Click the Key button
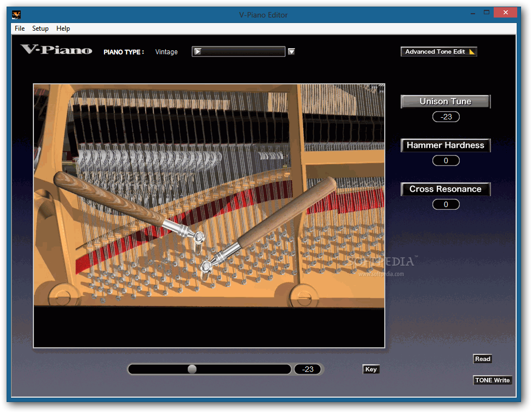532x413 pixels. [x=371, y=369]
